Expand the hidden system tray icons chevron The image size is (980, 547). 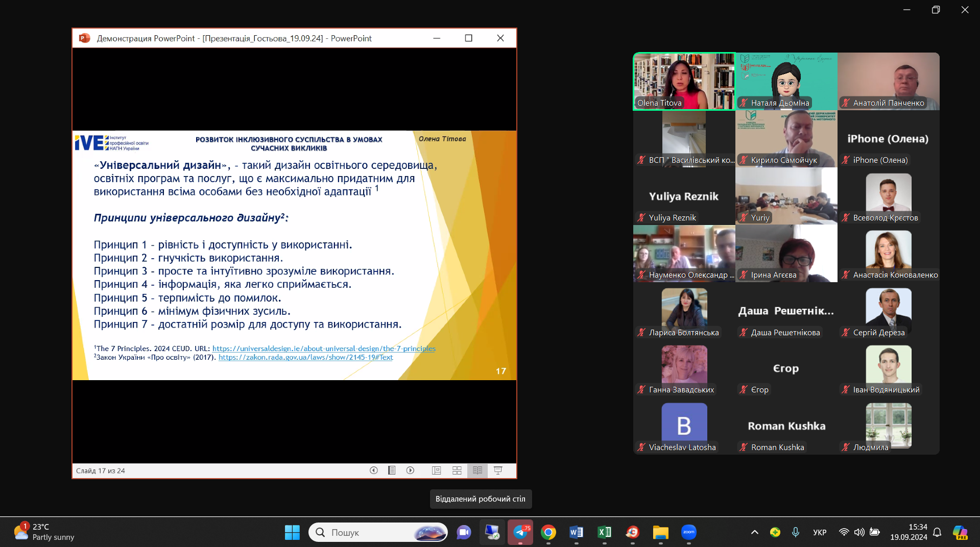click(x=754, y=532)
